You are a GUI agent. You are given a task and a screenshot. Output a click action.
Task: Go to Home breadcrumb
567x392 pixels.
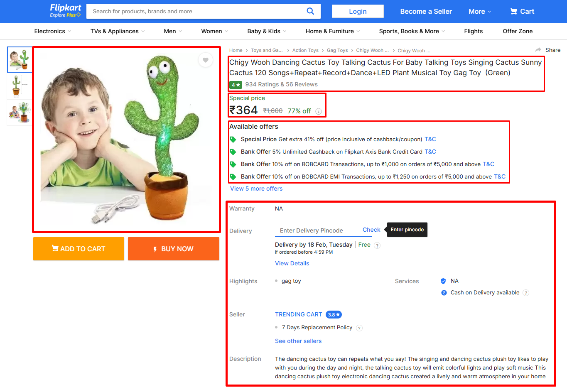point(236,50)
